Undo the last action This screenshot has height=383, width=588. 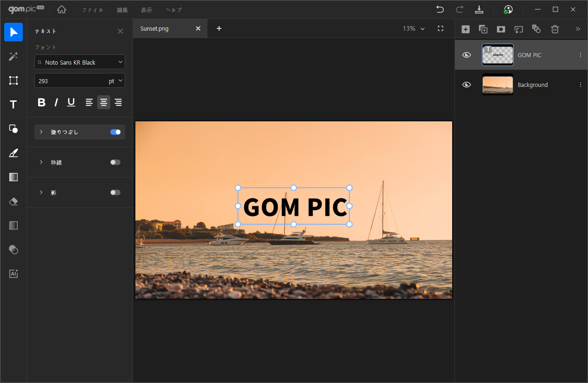tap(440, 10)
